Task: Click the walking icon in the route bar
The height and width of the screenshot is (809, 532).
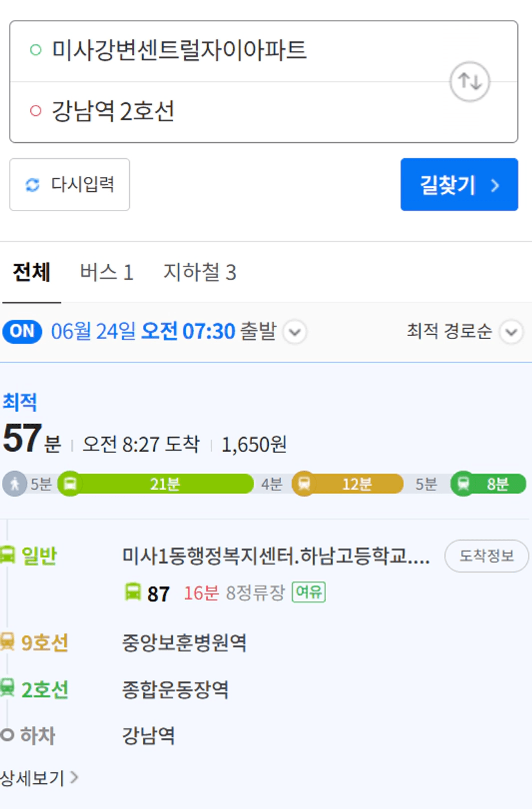Action: click(x=15, y=484)
